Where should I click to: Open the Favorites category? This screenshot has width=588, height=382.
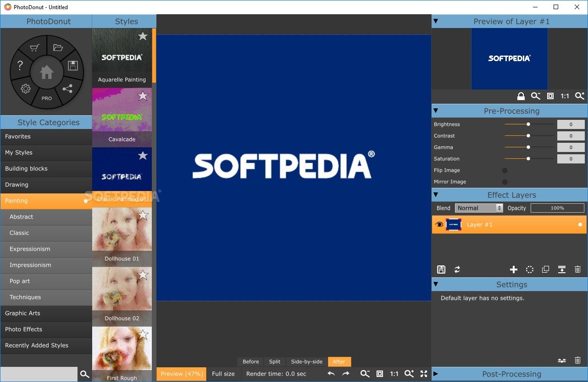tap(46, 136)
